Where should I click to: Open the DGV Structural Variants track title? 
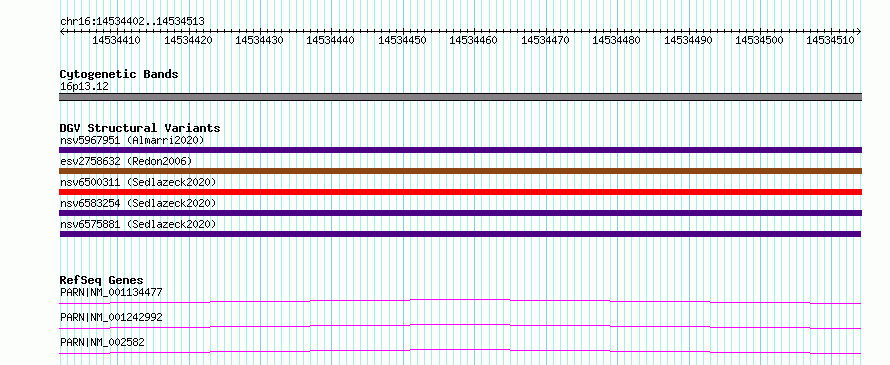tap(140, 128)
